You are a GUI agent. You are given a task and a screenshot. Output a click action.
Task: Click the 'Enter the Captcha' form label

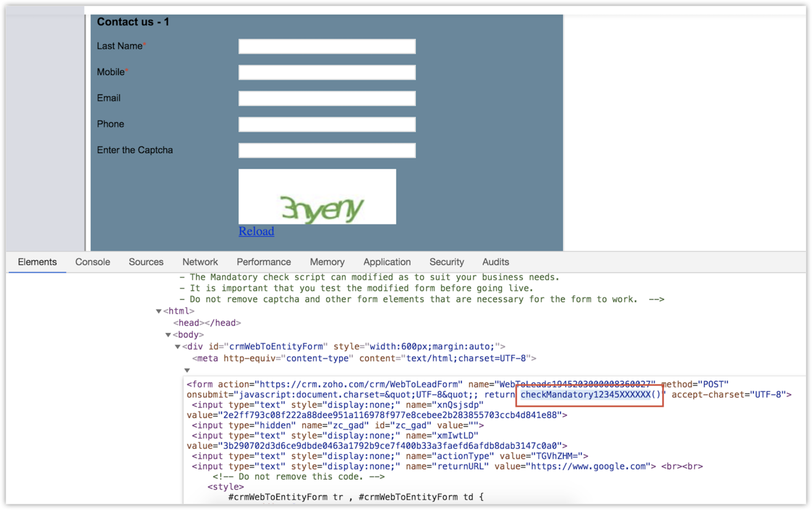coord(135,150)
